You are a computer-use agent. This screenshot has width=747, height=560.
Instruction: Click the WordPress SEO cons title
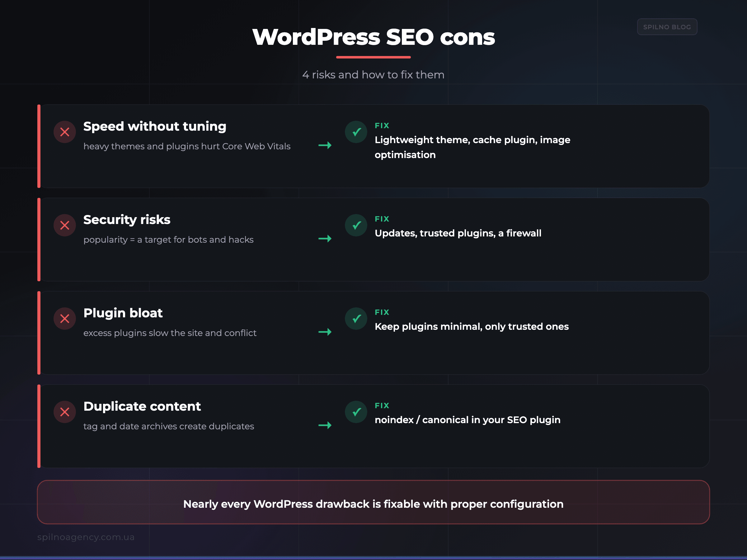[374, 37]
